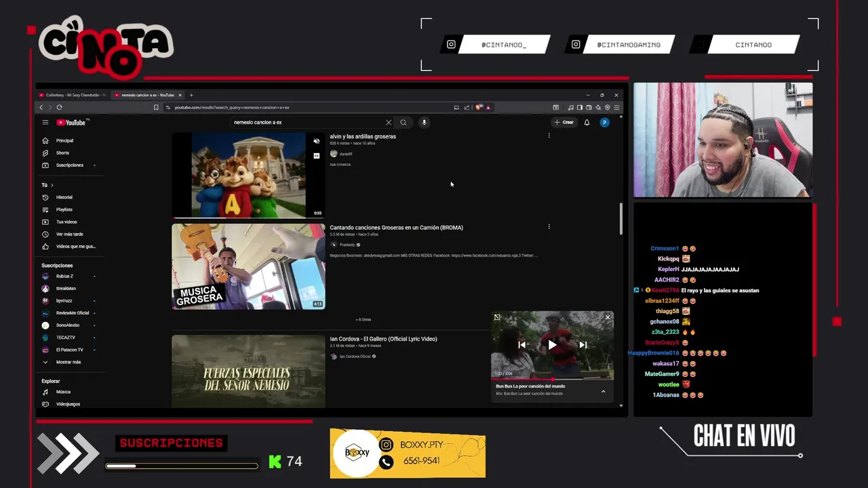Open Videos que me gustan list
Image resolution: width=868 pixels, height=488 pixels.
pyautogui.click(x=75, y=246)
